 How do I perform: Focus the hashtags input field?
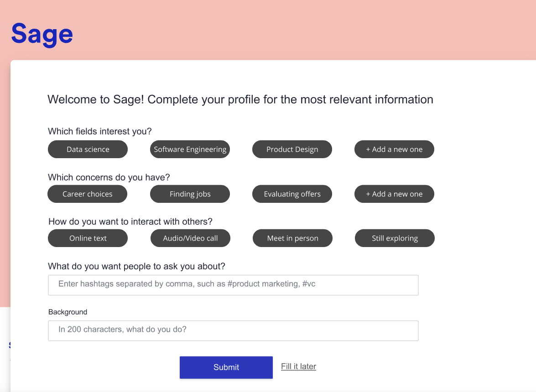pos(233,285)
